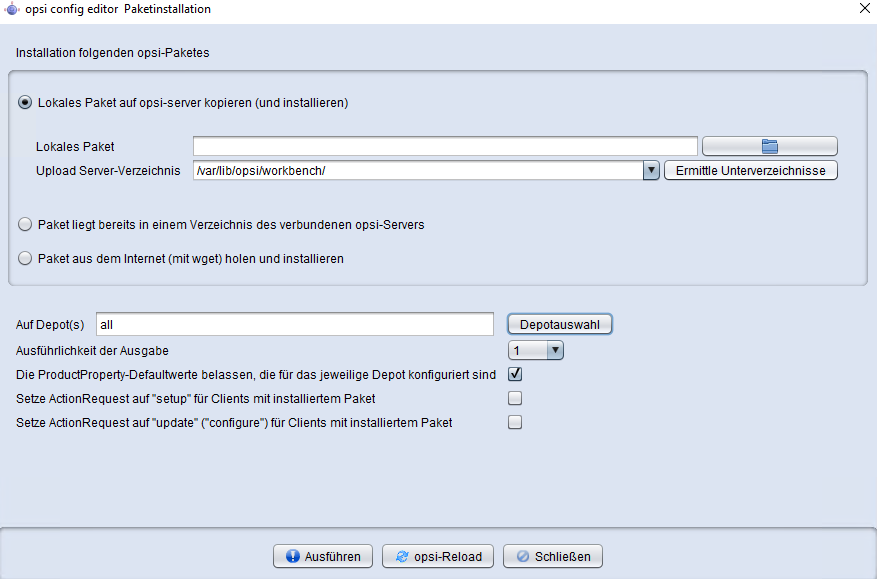Select 'Lokales Paket auf opsi-server kopieren' radio button

(x=25, y=102)
